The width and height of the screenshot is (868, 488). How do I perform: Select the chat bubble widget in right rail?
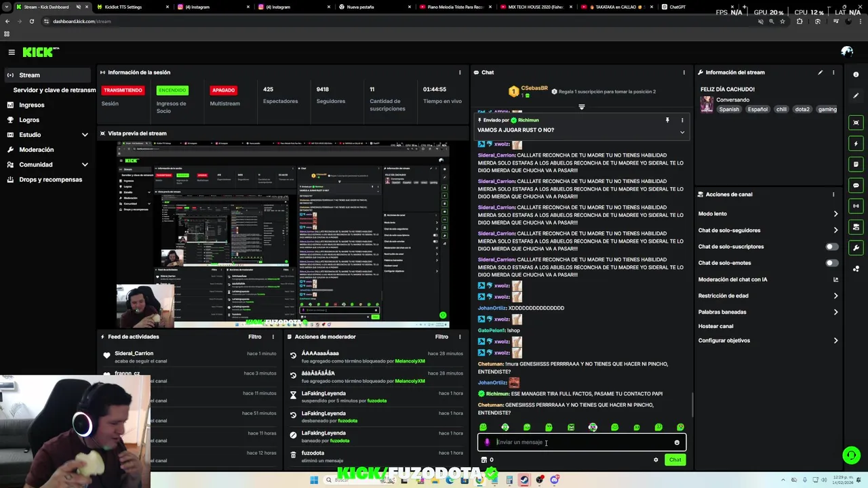coord(856,185)
